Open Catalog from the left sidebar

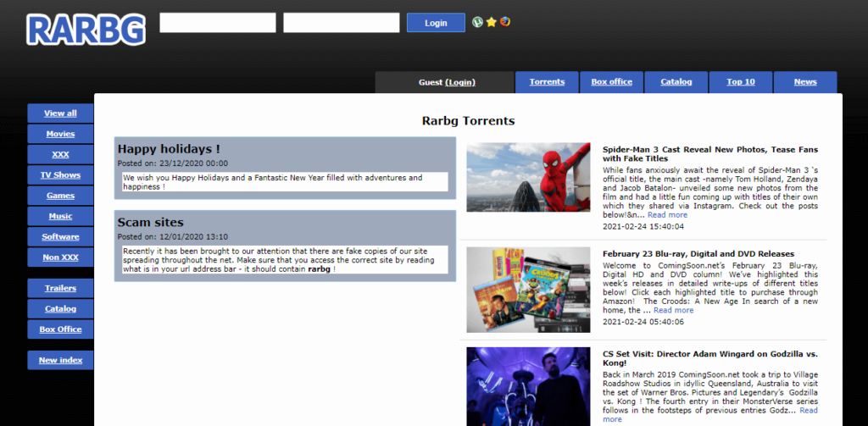point(60,309)
